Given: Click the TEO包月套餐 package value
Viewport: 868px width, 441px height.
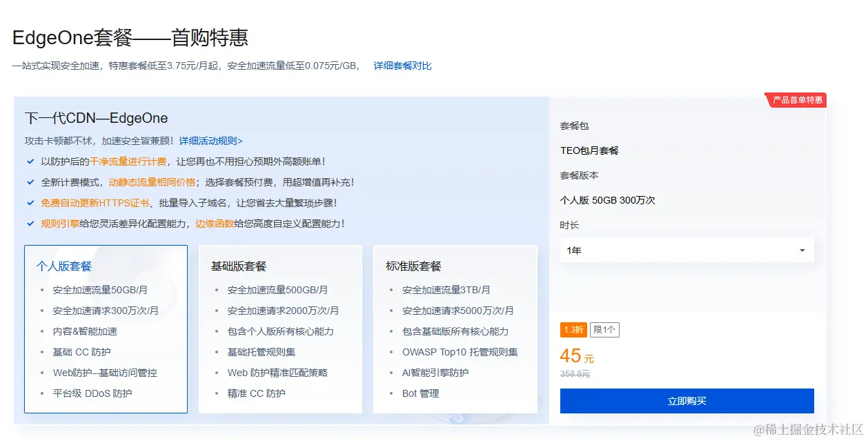Looking at the screenshot, I should (589, 150).
